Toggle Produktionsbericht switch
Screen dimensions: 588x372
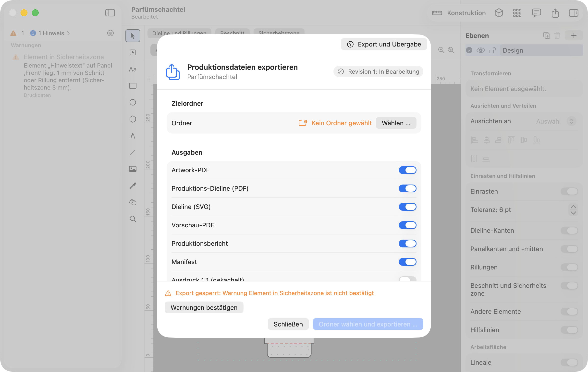[x=407, y=244]
